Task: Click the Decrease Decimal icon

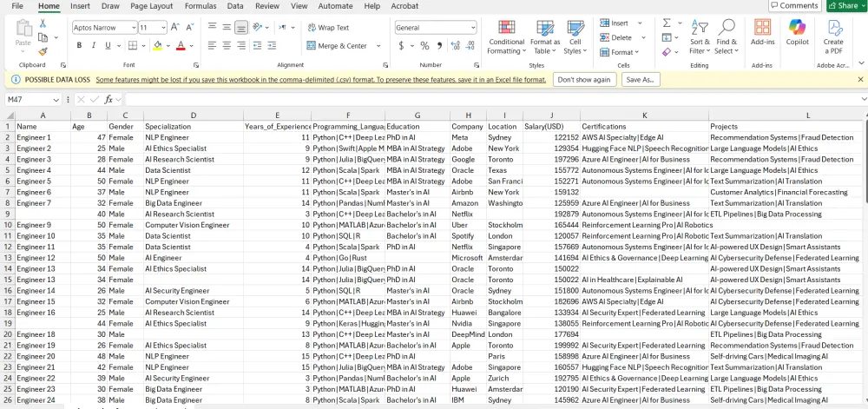Action: [470, 45]
